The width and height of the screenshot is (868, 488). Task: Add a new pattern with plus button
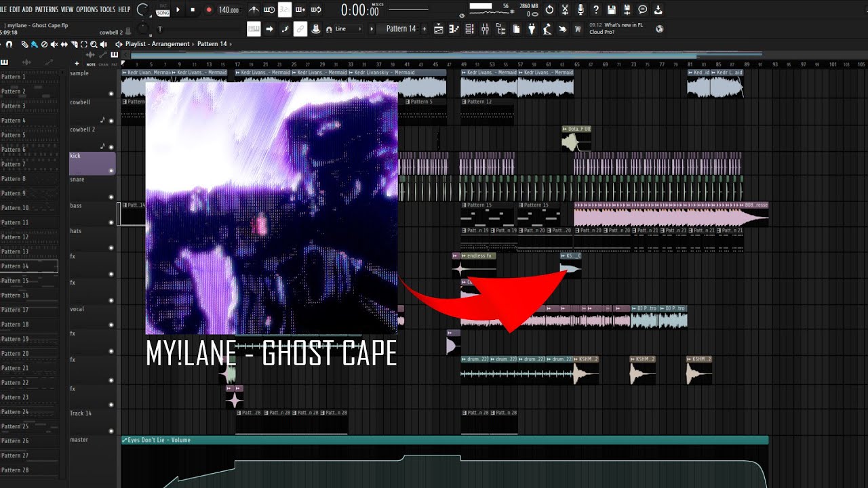point(425,29)
